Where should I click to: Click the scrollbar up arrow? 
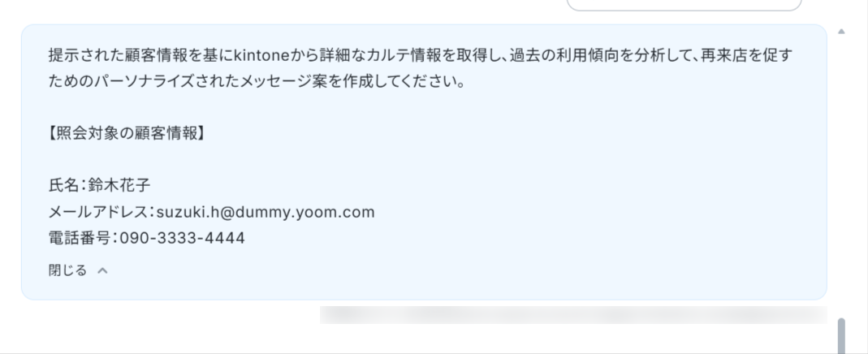tap(841, 32)
